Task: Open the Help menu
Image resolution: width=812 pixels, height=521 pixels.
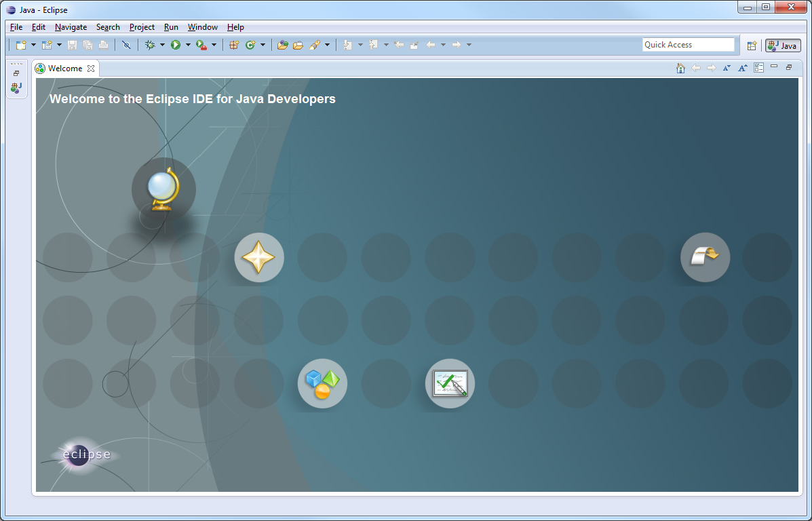Action: [x=235, y=27]
